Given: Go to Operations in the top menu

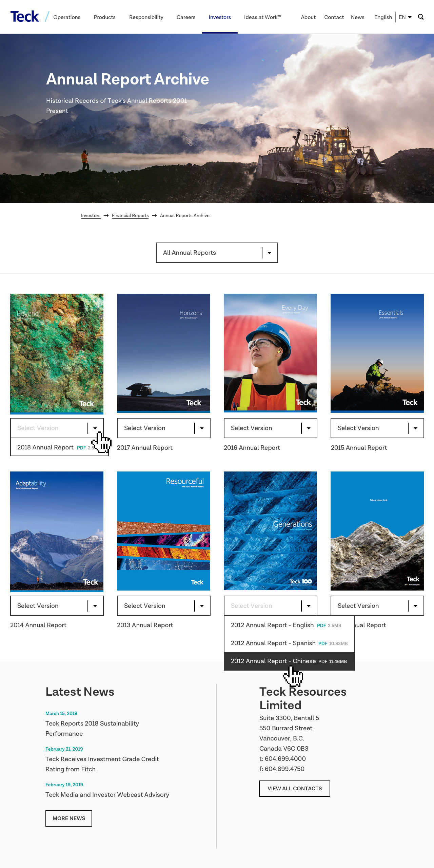Looking at the screenshot, I should [x=67, y=17].
